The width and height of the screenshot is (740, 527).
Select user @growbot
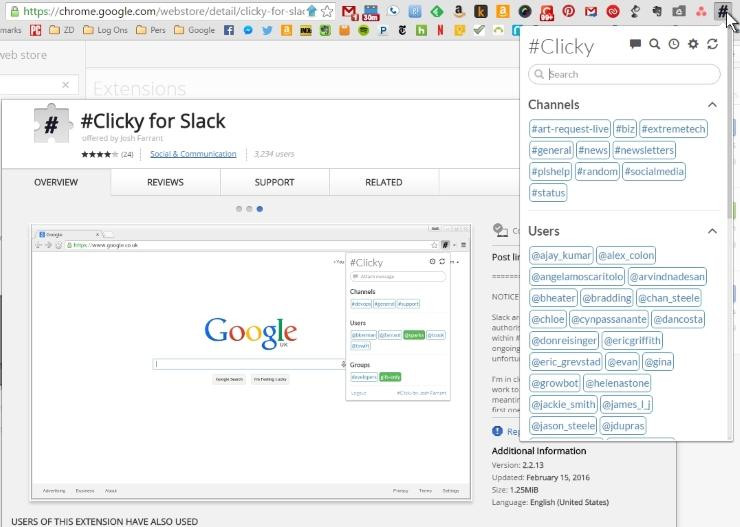pos(555,383)
